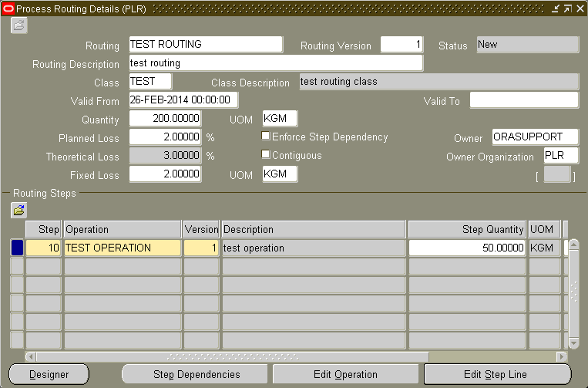Click the Edit Step Line button
588x388 pixels.
pos(497,374)
